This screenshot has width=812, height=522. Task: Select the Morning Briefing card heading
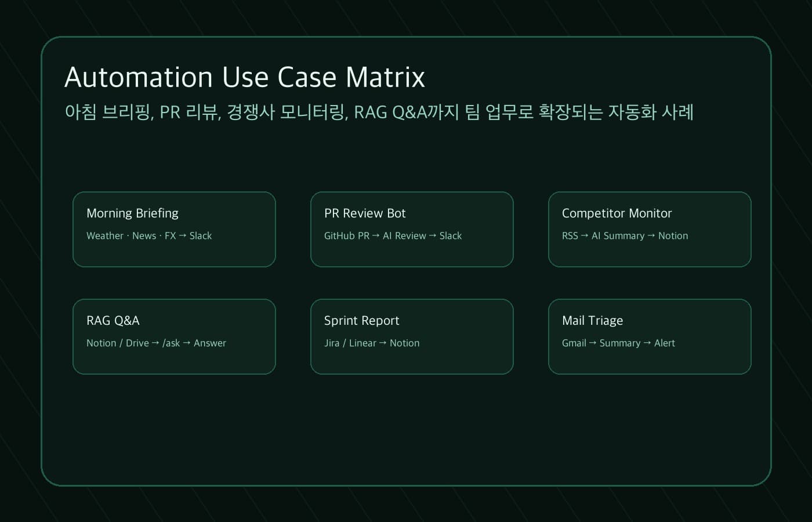point(132,213)
